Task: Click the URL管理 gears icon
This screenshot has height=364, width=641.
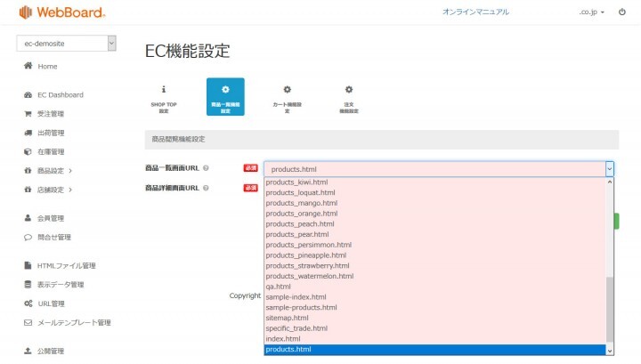Action: (x=28, y=303)
